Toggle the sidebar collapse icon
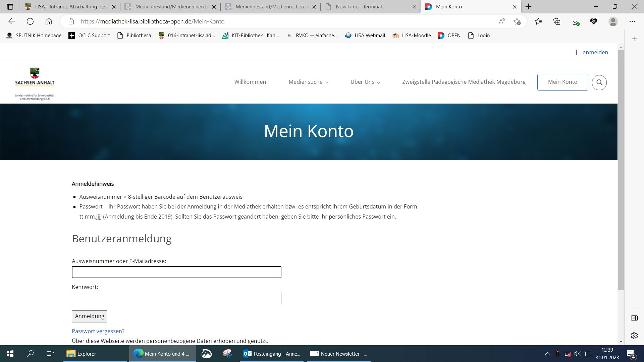 [x=634, y=318]
